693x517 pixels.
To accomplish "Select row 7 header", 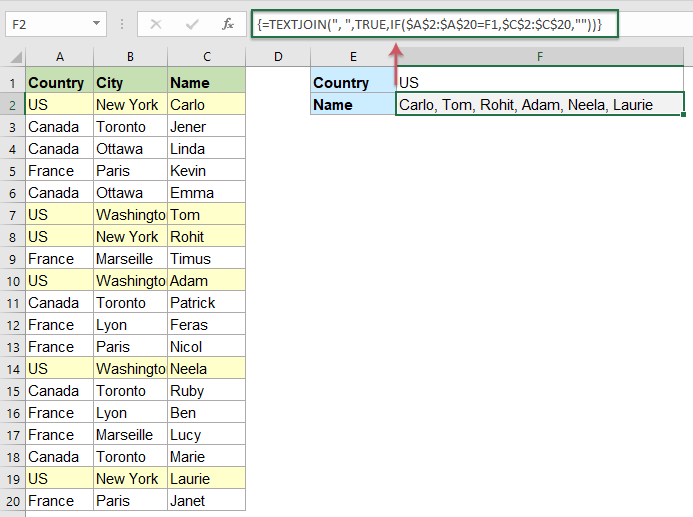I will (x=12, y=215).
